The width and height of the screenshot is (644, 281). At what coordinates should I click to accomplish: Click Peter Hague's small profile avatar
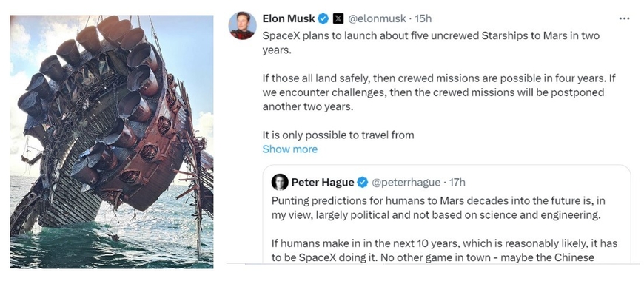tap(280, 182)
